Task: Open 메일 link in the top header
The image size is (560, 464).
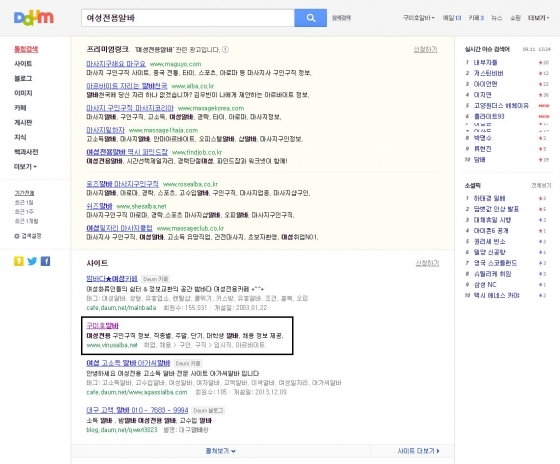Action: tap(452, 18)
